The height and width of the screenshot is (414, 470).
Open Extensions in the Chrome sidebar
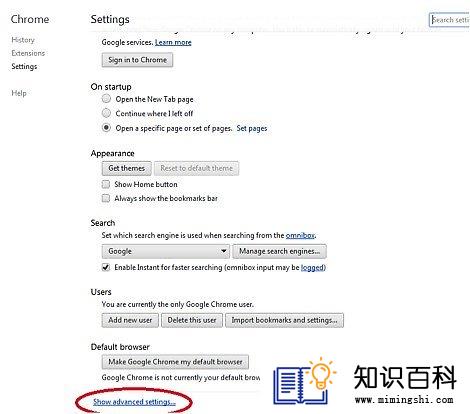click(28, 53)
